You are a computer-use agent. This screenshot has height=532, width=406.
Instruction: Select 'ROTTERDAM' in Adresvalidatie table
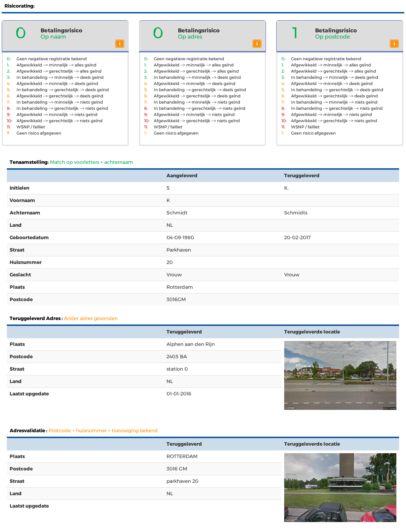(x=182, y=456)
